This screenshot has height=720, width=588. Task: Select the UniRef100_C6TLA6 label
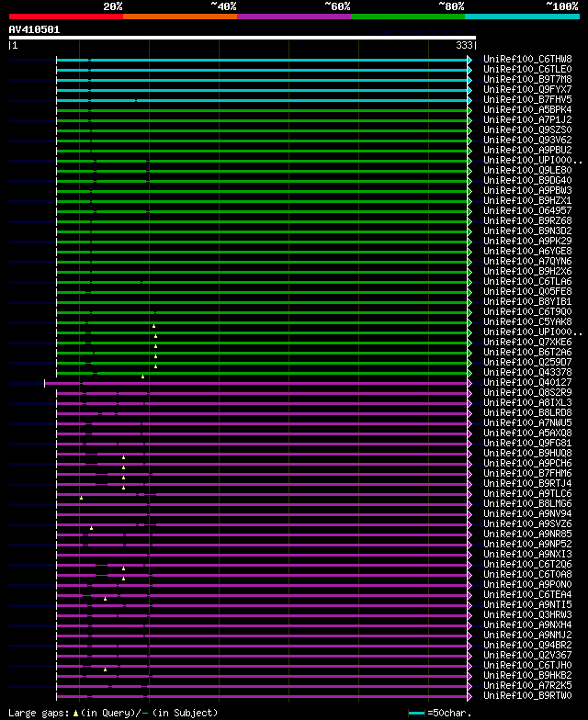click(527, 281)
